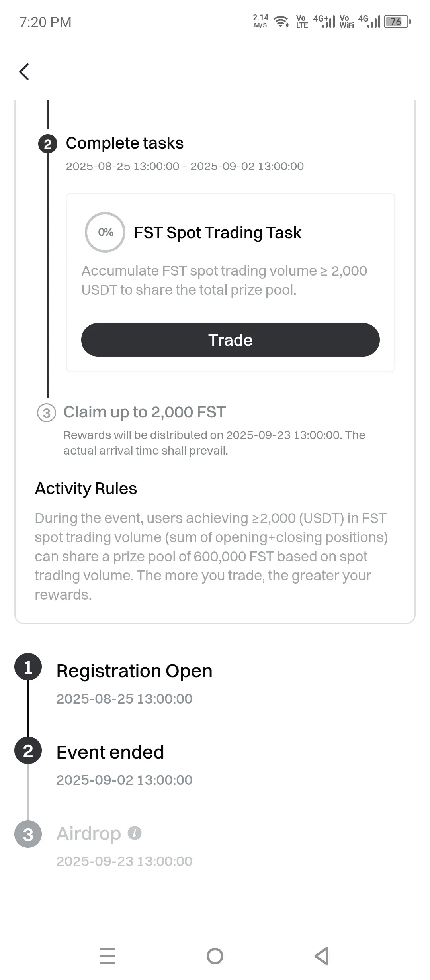Tap the greyed Airdrop step 3 marker
Image resolution: width=430 pixels, height=980 pixels.
tap(28, 834)
